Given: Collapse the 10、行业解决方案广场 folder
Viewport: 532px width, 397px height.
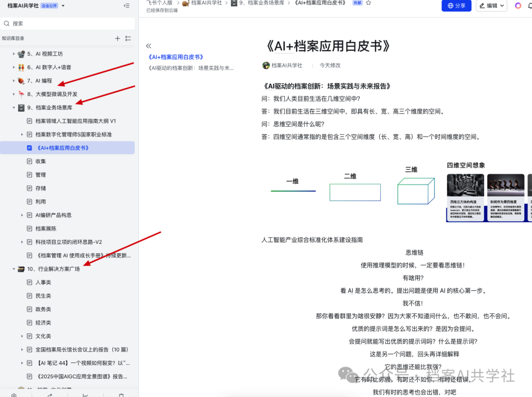Looking at the screenshot, I should click(x=14, y=269).
